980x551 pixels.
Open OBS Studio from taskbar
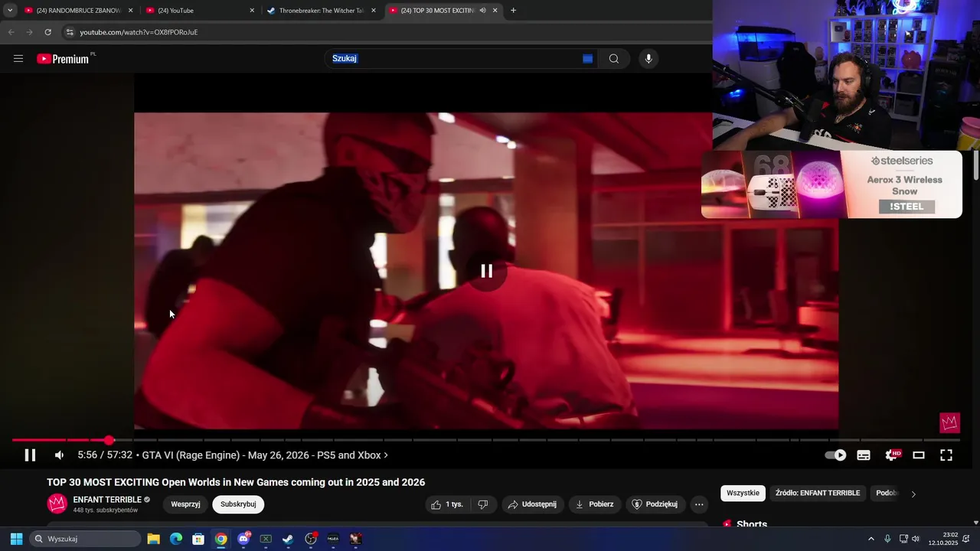click(x=311, y=539)
